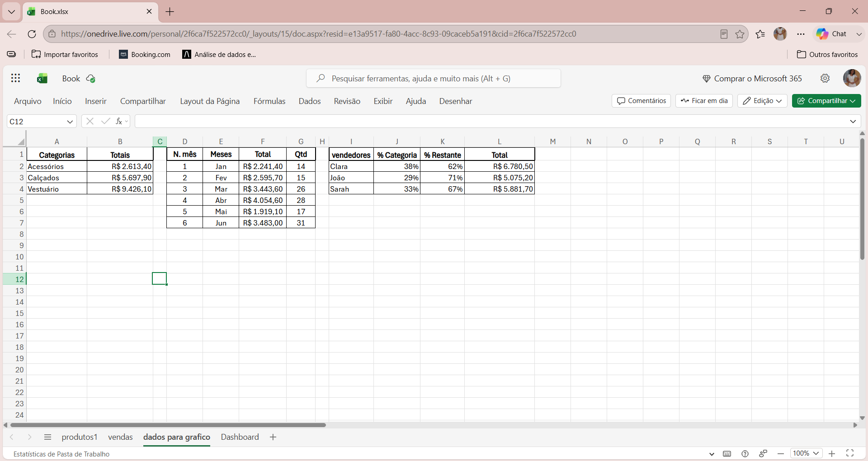The image size is (868, 461).
Task: Switch to the Inserir ribbon tab
Action: [96, 101]
